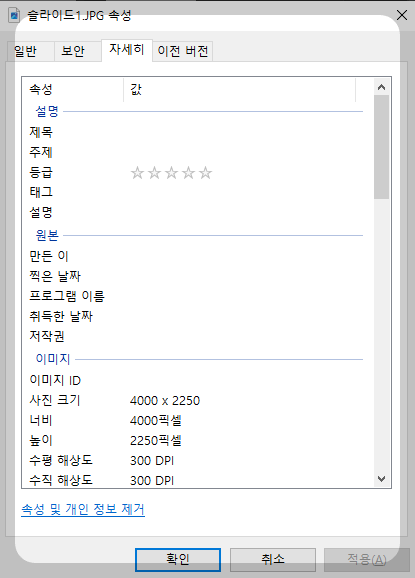
Task: Click the JPG file icon in title bar
Action: click(14, 15)
